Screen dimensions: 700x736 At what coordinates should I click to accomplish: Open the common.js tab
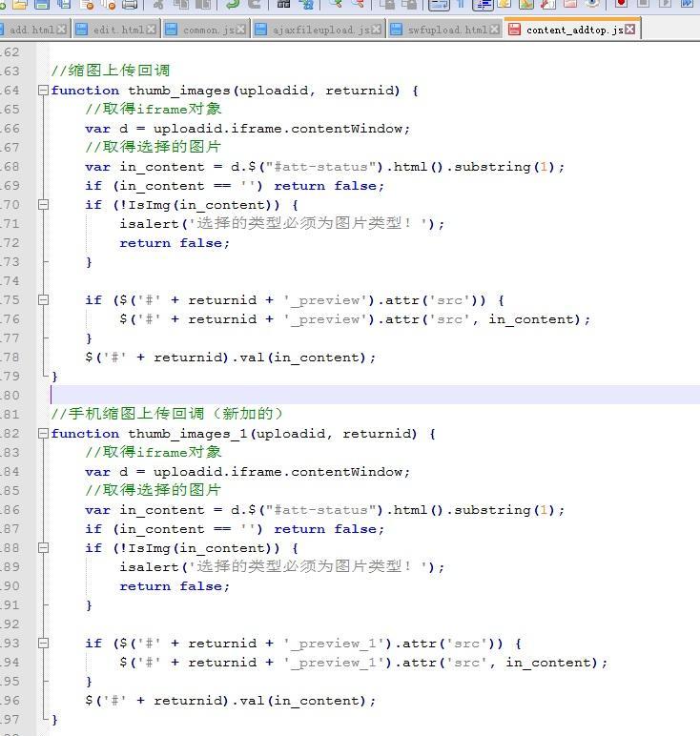pyautogui.click(x=205, y=30)
